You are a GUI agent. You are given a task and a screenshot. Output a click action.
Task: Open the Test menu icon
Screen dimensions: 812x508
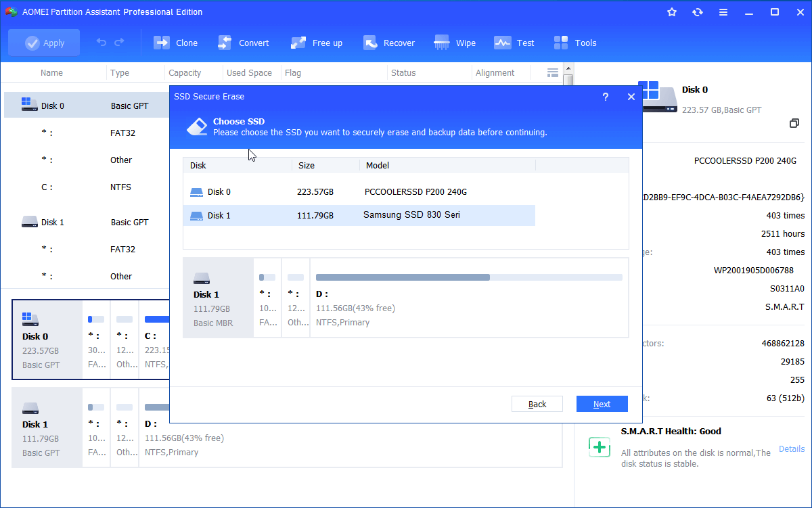502,43
